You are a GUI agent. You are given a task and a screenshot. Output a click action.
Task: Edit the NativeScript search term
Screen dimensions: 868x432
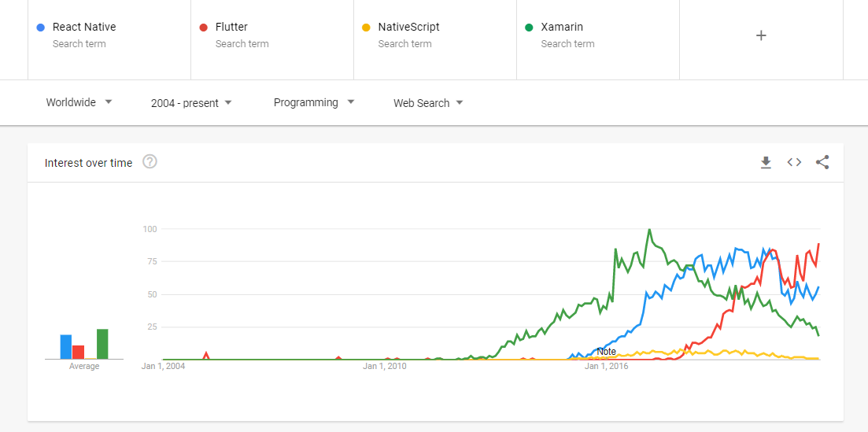click(x=408, y=27)
